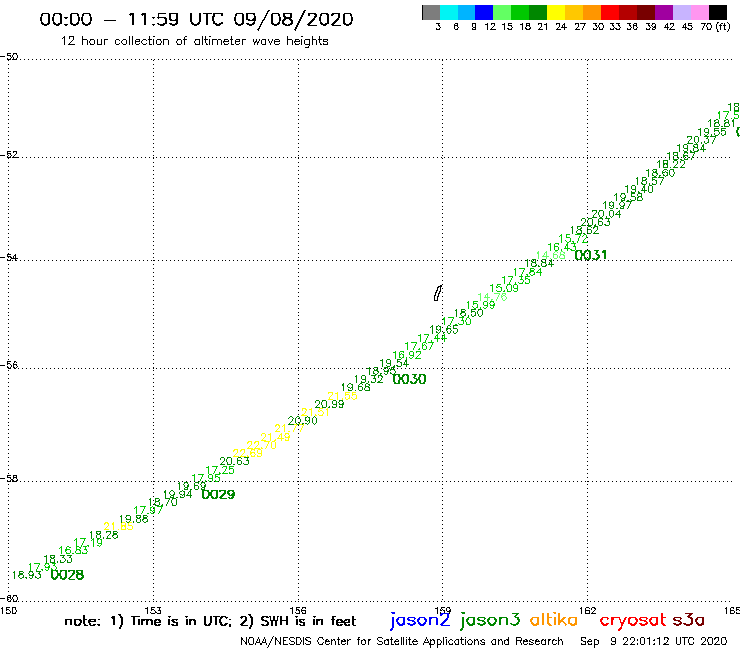
Task: Click the -52 latitude axis label
Action: 9,155
